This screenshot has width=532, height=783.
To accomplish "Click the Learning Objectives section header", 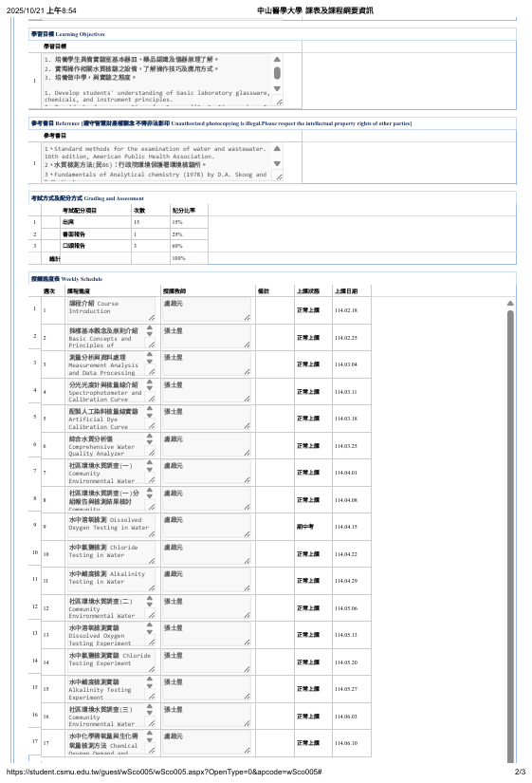I will point(68,34).
